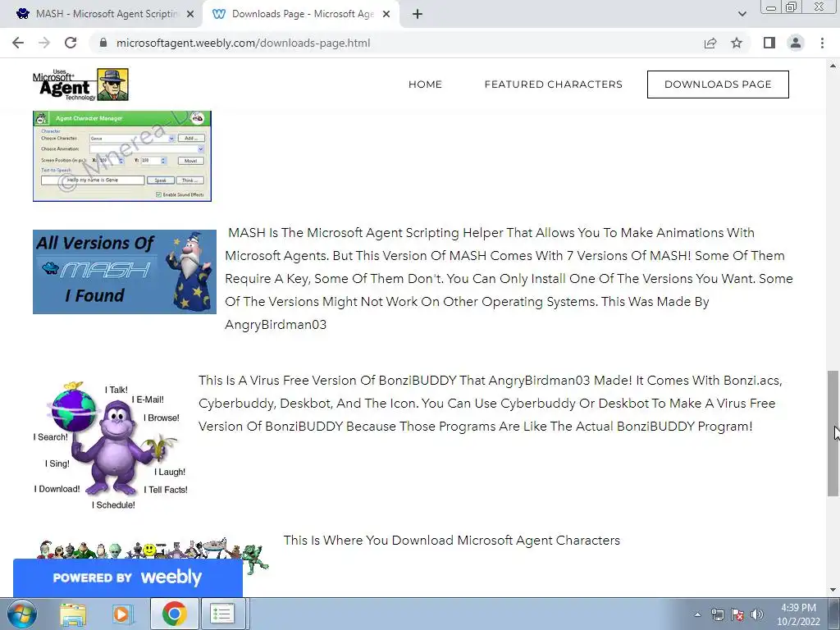Image resolution: width=840 pixels, height=630 pixels.
Task: Click the padlock site info icon
Action: [103, 43]
